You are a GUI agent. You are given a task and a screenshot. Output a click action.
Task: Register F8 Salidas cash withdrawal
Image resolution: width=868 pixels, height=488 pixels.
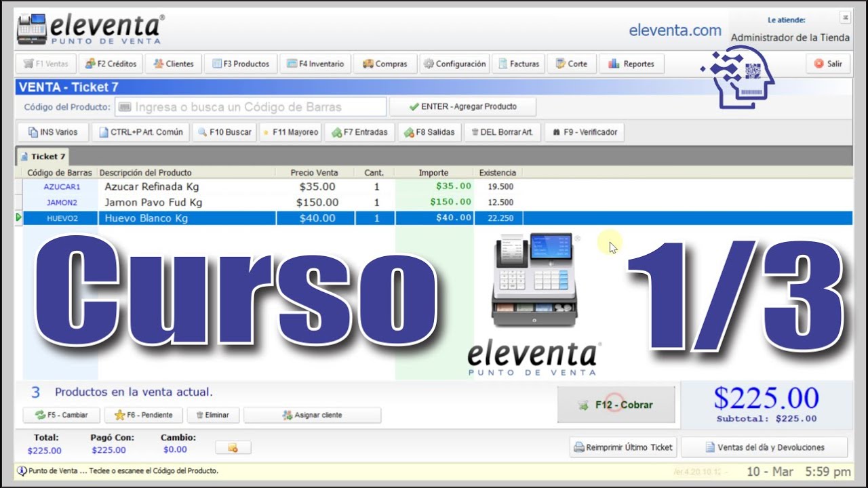429,132
